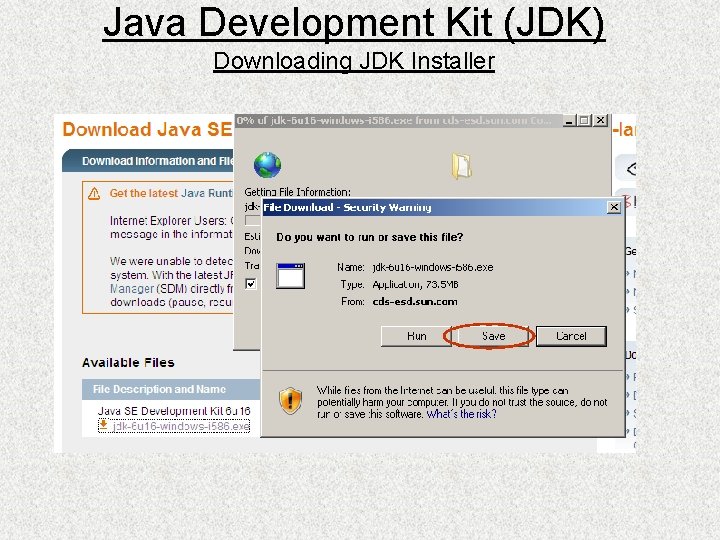Click the "Java Runt" link in the notice box
The width and height of the screenshot is (720, 540).
coord(207,193)
